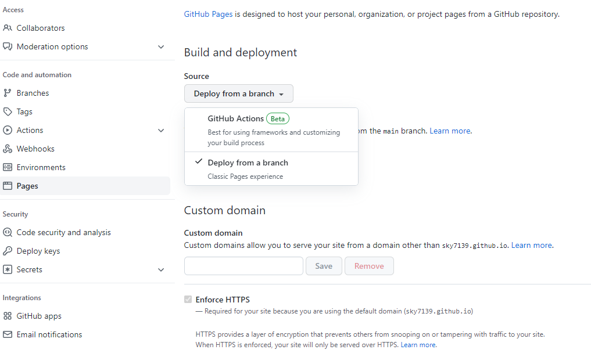The height and width of the screenshot is (364, 591).
Task: Expand the Actions submenu chevron
Action: [161, 131]
